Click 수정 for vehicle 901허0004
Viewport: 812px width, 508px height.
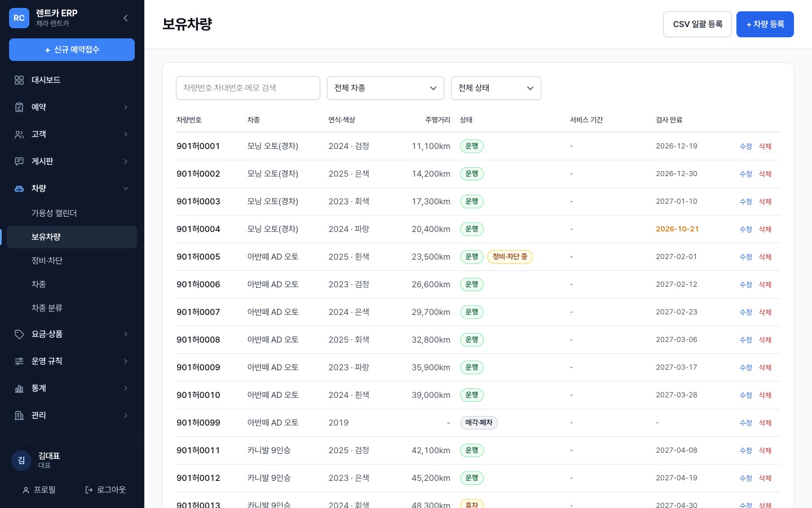(746, 229)
